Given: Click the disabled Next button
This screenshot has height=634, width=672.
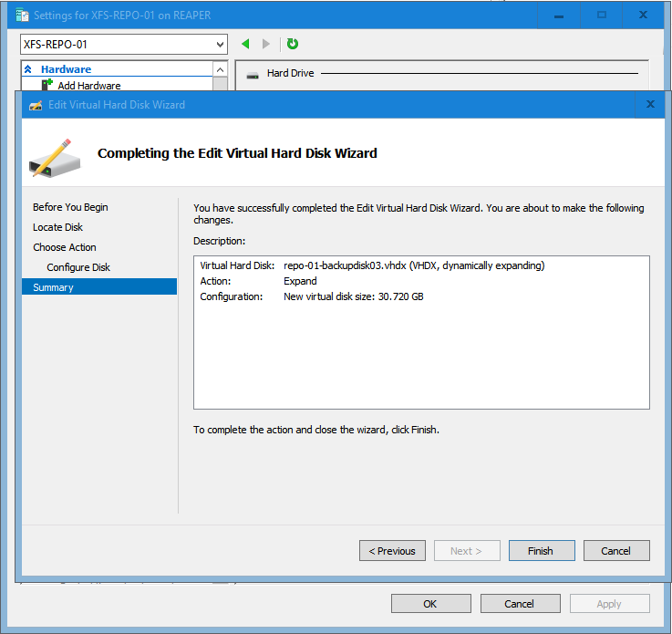Looking at the screenshot, I should click(467, 551).
